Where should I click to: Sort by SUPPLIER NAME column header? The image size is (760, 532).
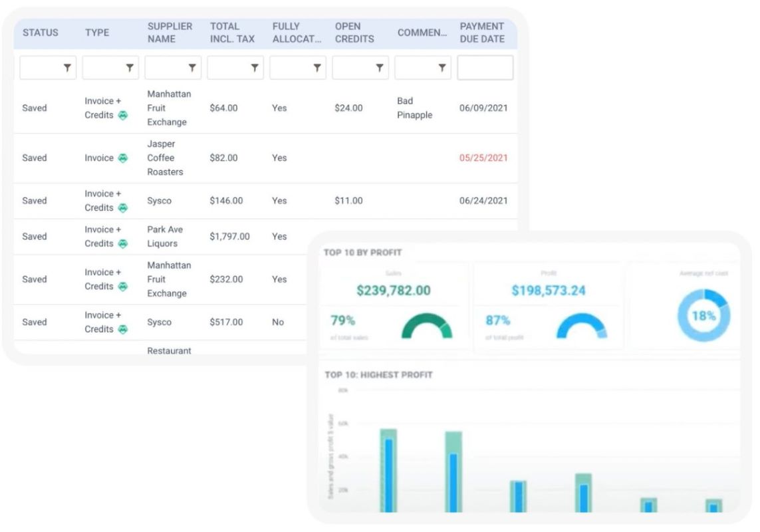pyautogui.click(x=170, y=33)
